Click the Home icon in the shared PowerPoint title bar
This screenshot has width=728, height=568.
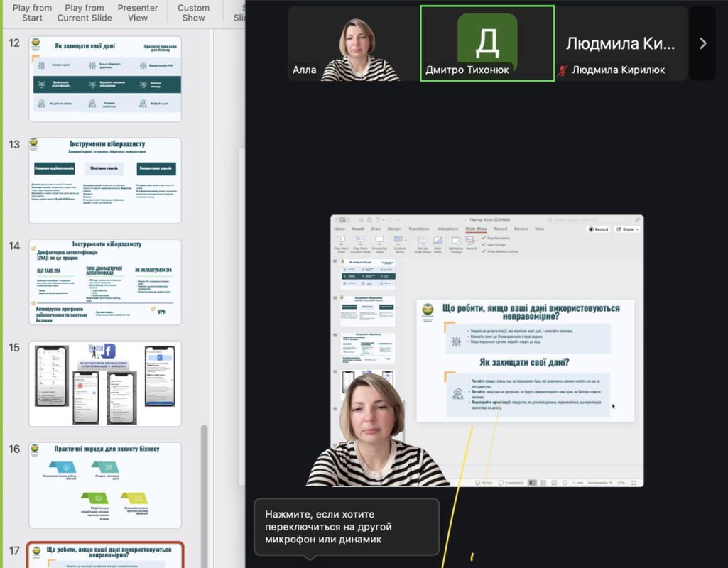[x=362, y=219]
